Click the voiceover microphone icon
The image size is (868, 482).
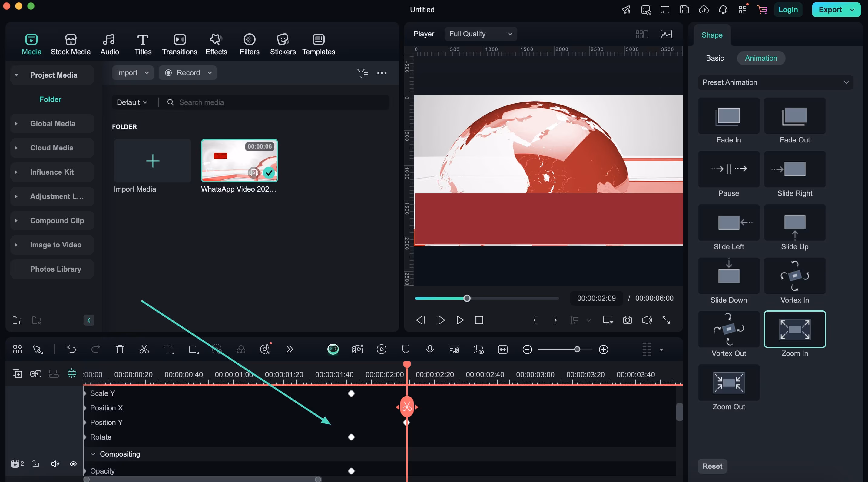tap(430, 350)
